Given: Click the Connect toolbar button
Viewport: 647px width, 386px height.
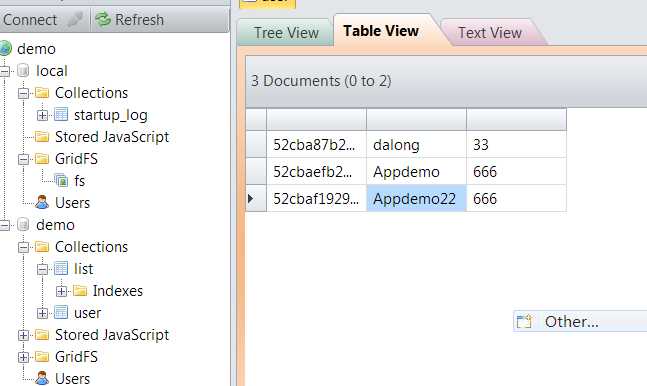Looking at the screenshot, I should [29, 19].
